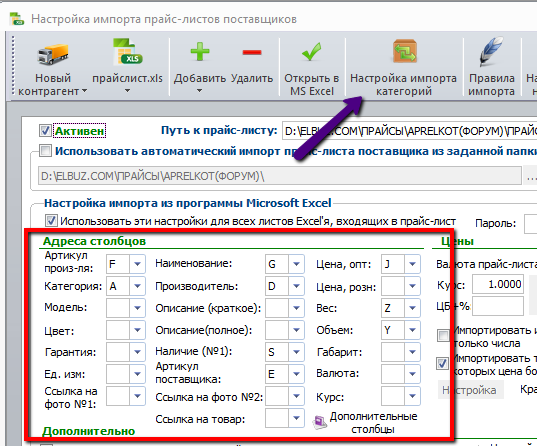The height and width of the screenshot is (446, 537).
Task: Click the green plus Добавить icon
Action: [x=200, y=52]
